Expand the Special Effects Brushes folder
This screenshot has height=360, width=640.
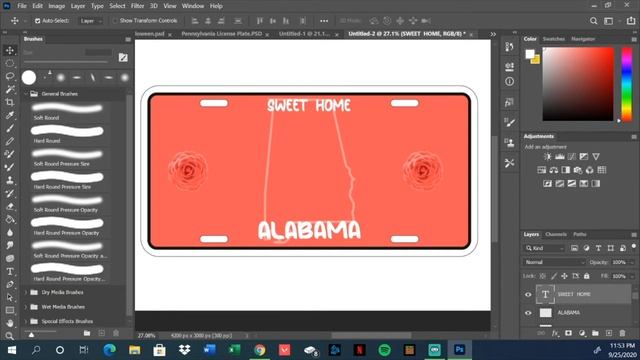[26, 321]
